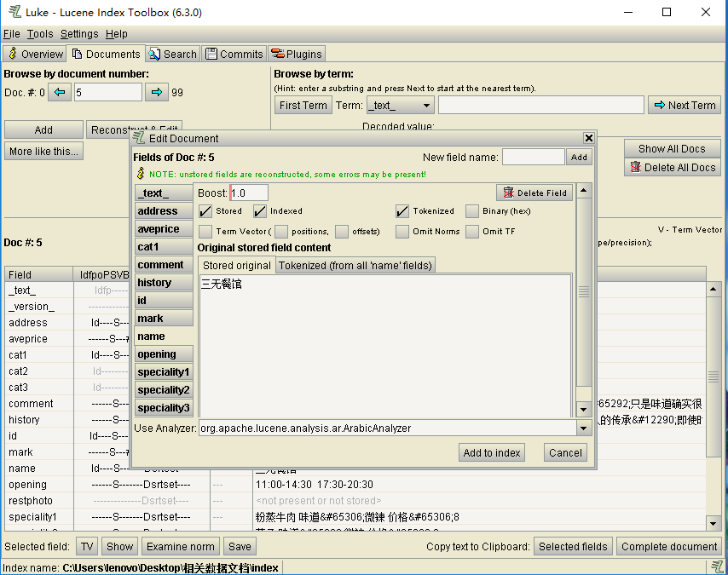
Task: Click Luke icon in status bar corner
Action: tap(717, 566)
